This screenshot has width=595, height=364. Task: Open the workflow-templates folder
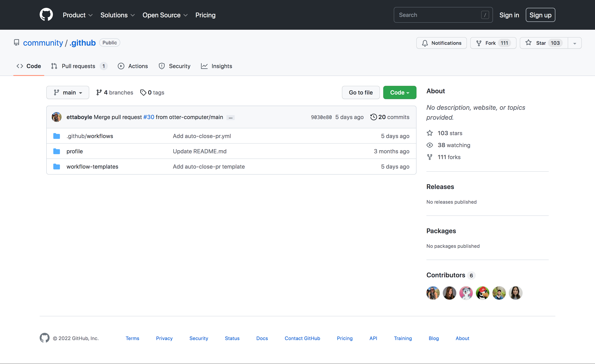(x=93, y=167)
